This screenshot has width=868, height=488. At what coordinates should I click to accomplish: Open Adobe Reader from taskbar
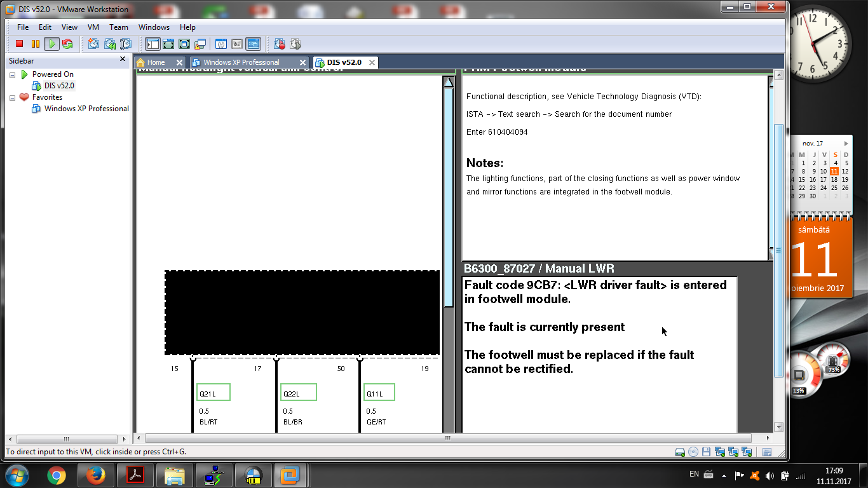tap(135, 475)
